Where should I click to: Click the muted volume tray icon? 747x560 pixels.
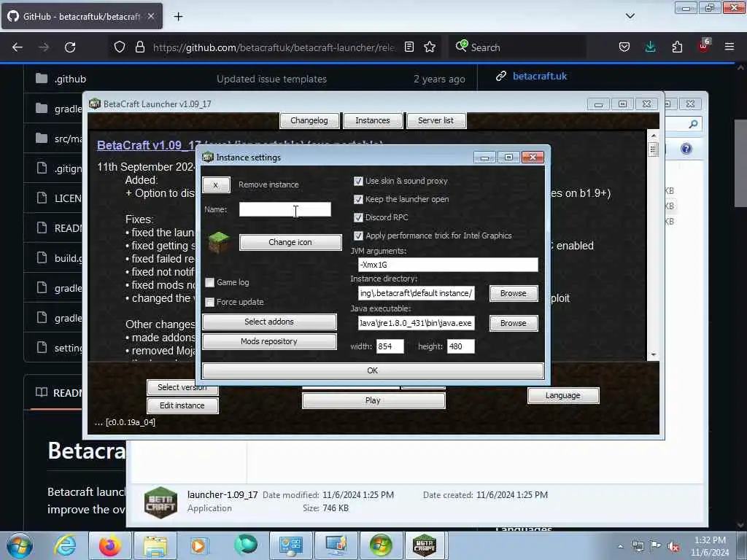point(673,547)
